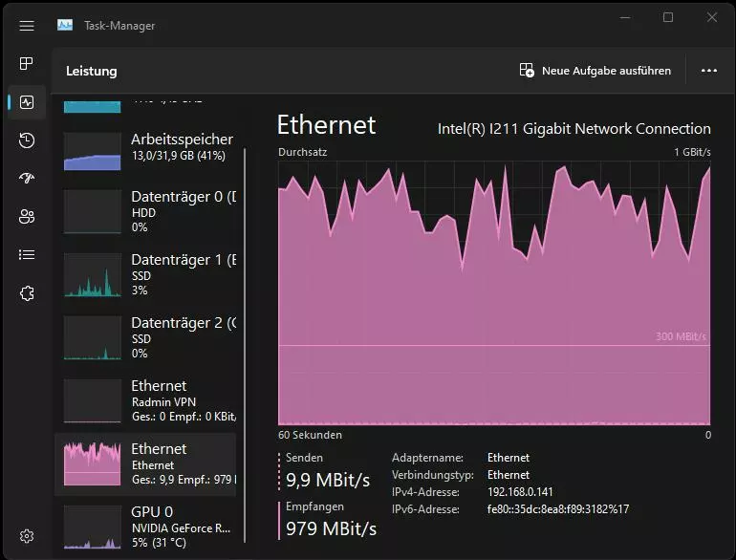Open Task Manager settings gear
This screenshot has height=560, width=736.
pos(27,535)
